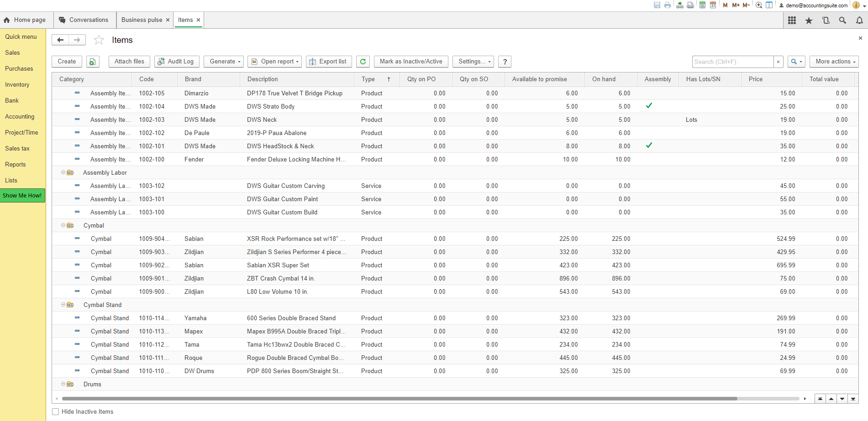Click the help question mark button
868x421 pixels.
click(x=505, y=62)
